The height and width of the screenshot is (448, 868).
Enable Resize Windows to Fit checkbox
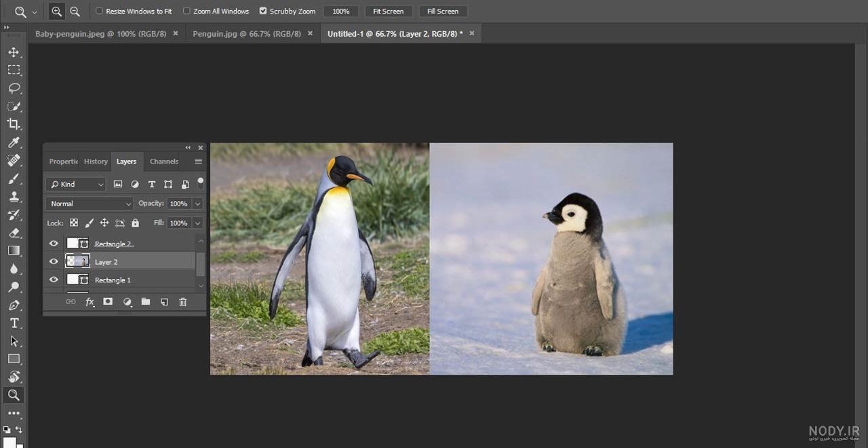99,12
